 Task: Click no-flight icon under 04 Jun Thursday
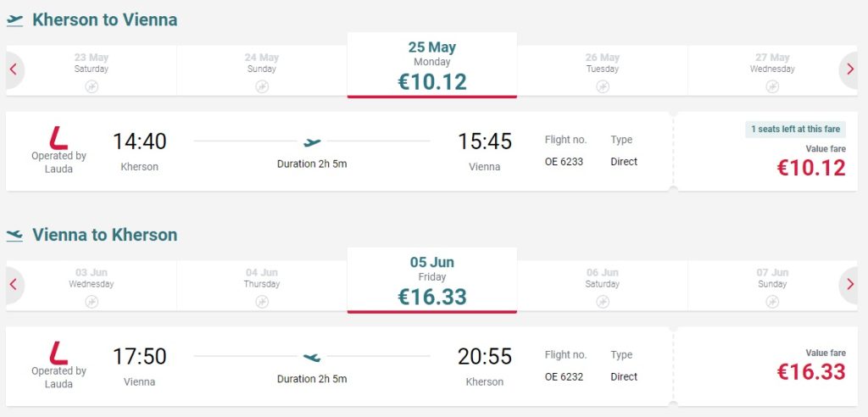coord(262,302)
